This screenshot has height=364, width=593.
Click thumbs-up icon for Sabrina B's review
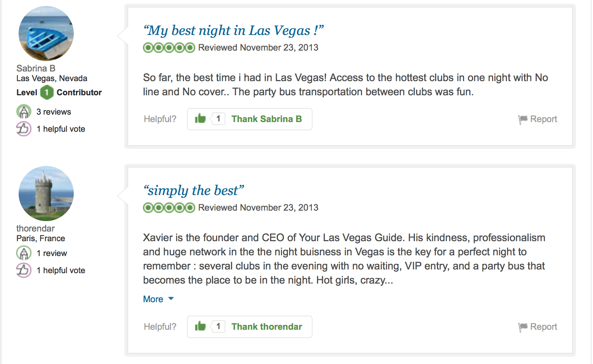(x=200, y=119)
